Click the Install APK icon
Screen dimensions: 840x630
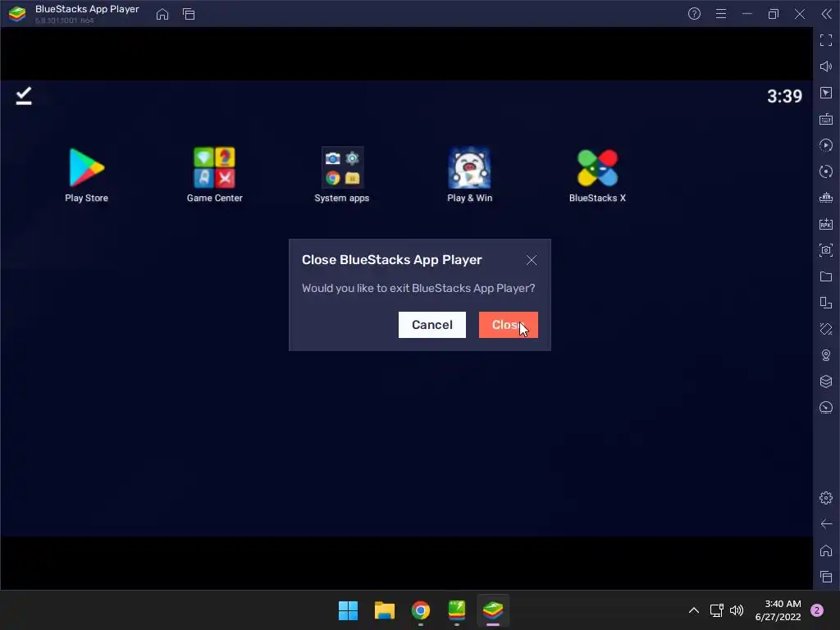tap(826, 224)
